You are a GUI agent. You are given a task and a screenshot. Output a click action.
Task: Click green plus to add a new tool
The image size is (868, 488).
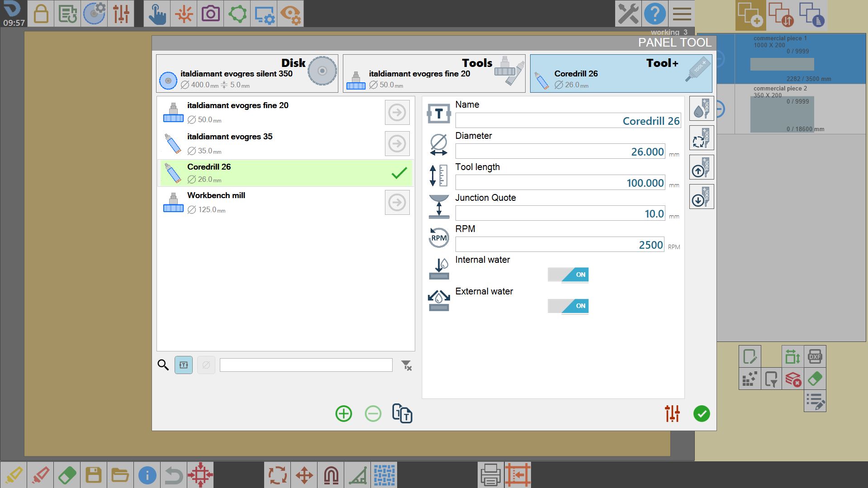tap(344, 413)
